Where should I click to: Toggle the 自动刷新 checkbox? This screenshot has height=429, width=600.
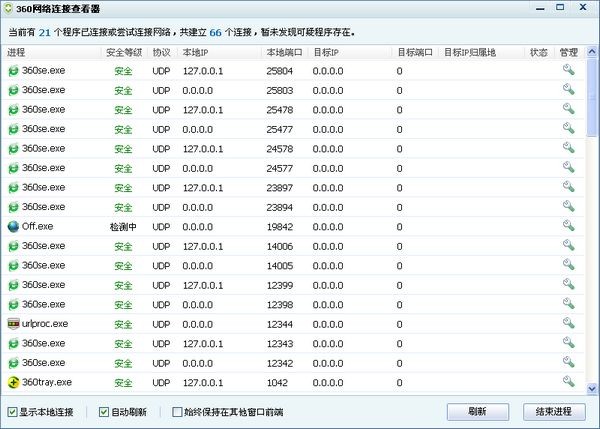104,411
